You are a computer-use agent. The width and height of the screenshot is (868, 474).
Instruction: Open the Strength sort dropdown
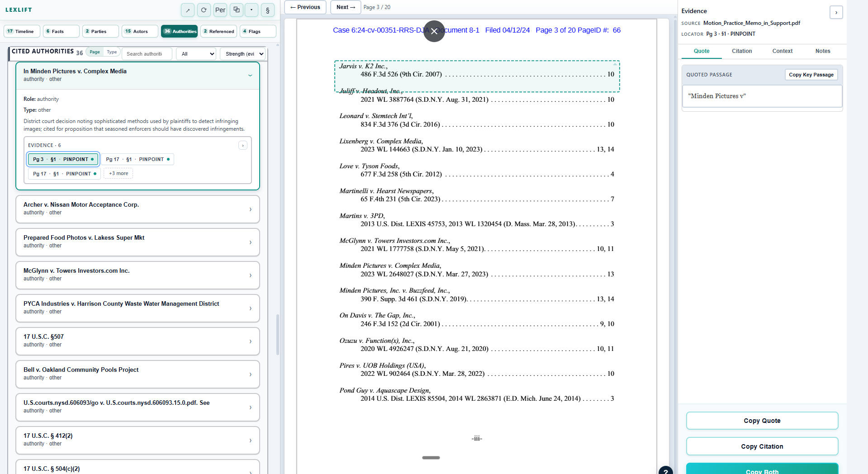(x=242, y=54)
